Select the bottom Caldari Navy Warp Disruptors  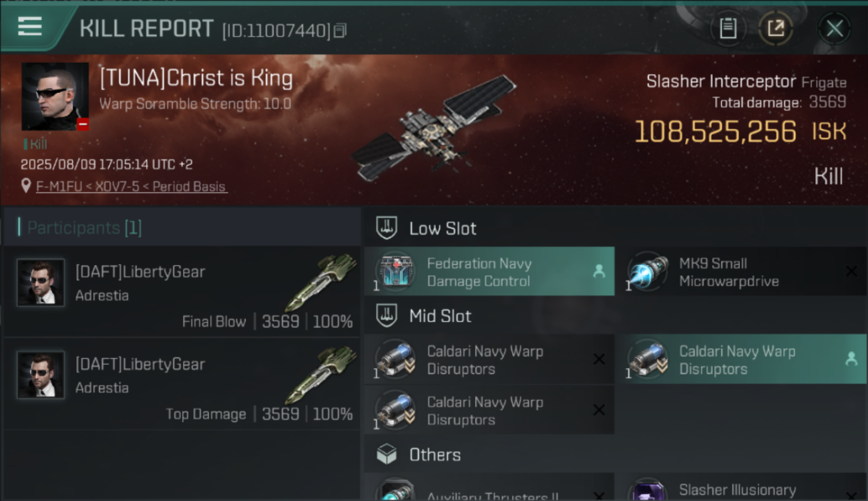click(x=489, y=411)
